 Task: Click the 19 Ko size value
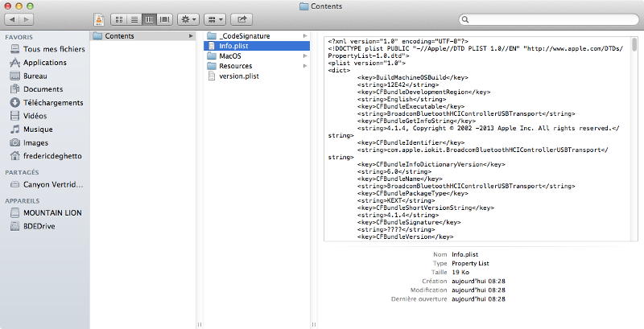tap(460, 273)
